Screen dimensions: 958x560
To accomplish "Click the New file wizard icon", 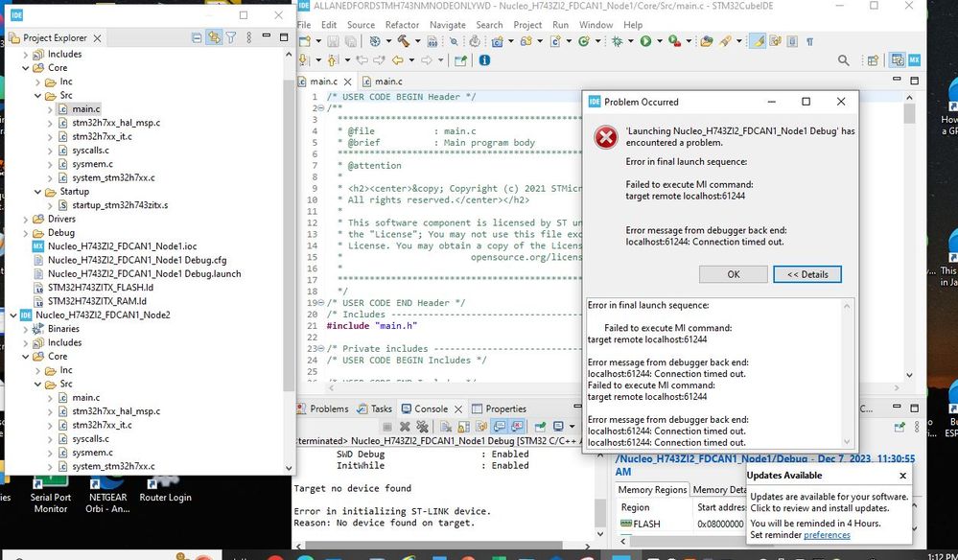I will (x=305, y=41).
